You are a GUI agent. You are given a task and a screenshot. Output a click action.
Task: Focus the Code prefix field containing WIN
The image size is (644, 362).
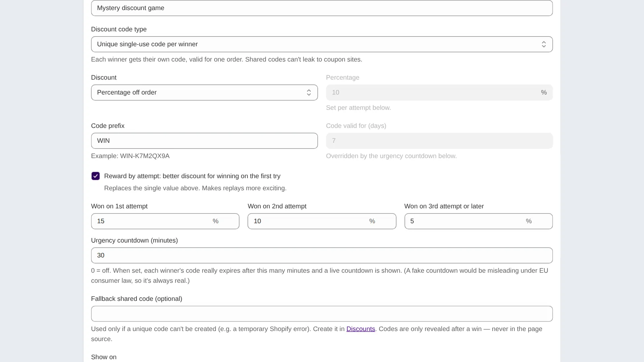tap(204, 141)
